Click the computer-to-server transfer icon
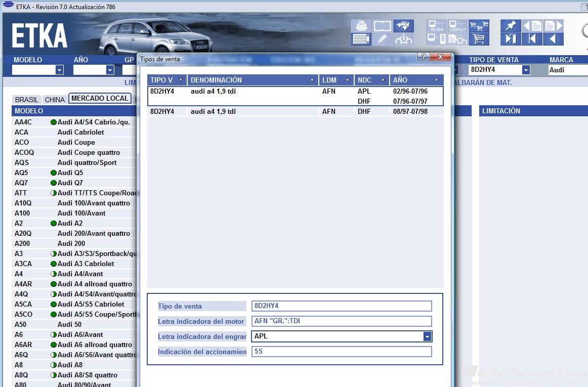Screen dimensions: 588x387 (437, 39)
